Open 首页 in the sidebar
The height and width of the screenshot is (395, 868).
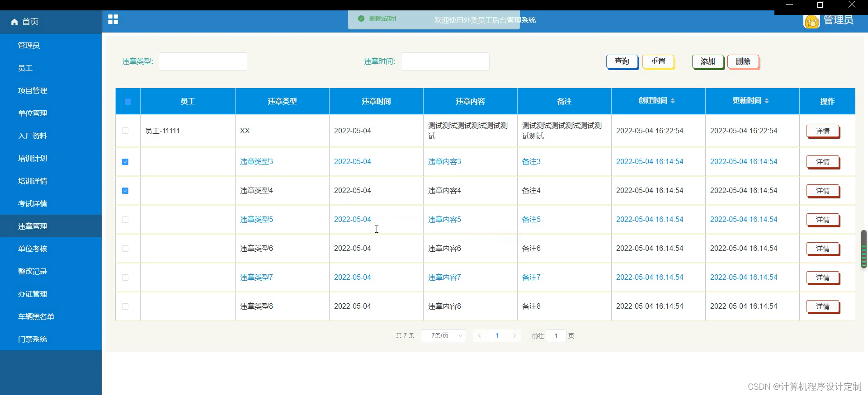tap(51, 22)
